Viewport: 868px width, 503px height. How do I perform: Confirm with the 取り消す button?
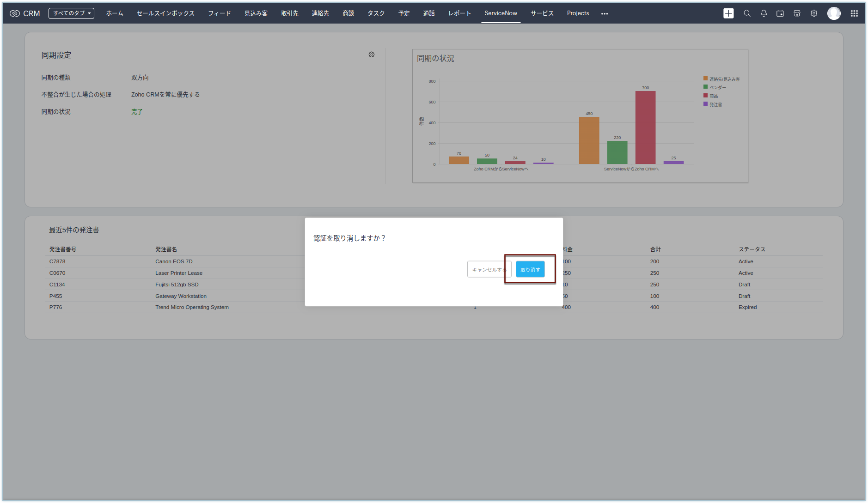(530, 269)
